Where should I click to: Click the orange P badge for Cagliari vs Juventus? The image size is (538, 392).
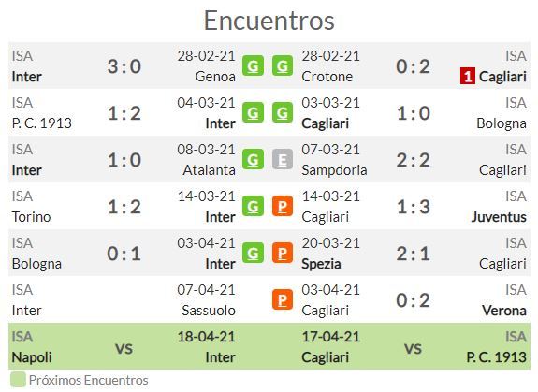point(283,206)
